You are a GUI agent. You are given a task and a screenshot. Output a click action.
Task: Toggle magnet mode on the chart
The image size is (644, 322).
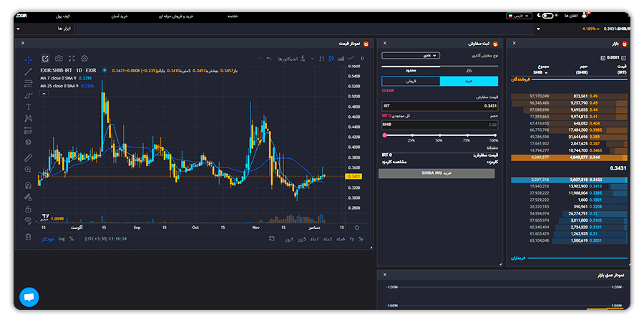[x=28, y=185]
